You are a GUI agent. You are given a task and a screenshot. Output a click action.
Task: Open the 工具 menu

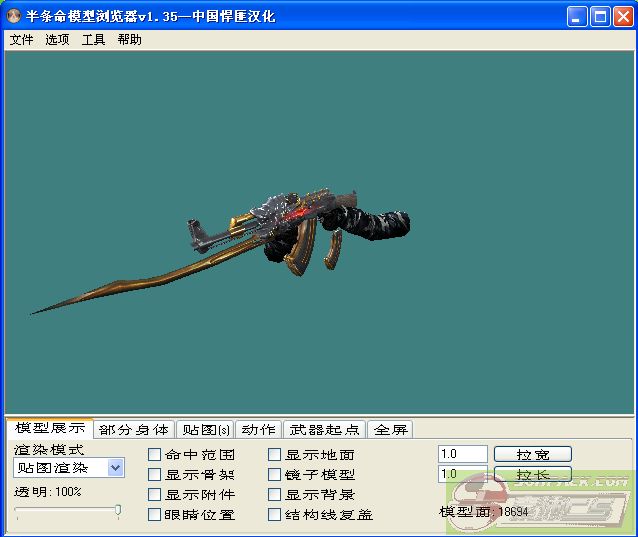[93, 40]
